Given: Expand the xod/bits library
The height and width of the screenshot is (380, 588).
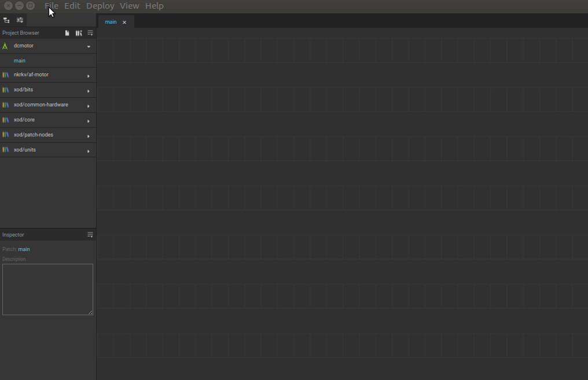Looking at the screenshot, I should point(89,91).
